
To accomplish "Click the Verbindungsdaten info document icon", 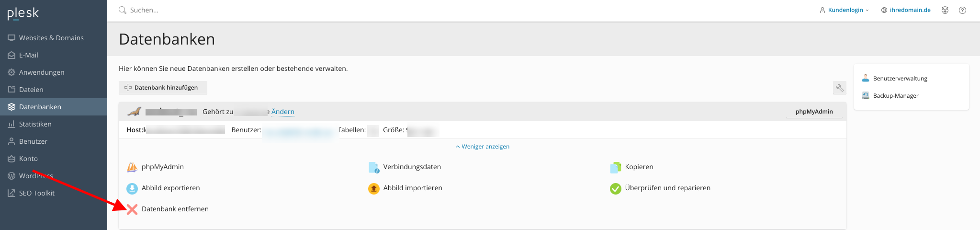I will tap(374, 167).
